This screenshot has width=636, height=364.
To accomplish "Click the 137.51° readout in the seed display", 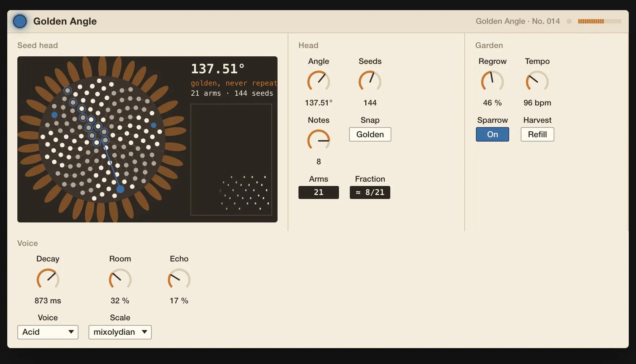I will click(218, 69).
